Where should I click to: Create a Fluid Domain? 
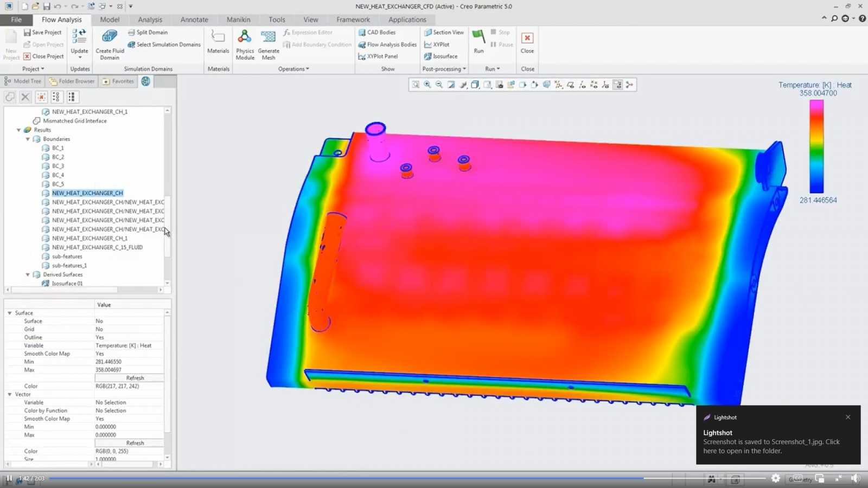109,43
